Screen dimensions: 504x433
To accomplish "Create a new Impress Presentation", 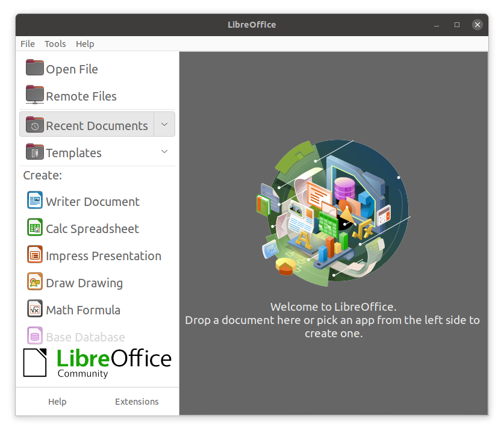I will 104,256.
